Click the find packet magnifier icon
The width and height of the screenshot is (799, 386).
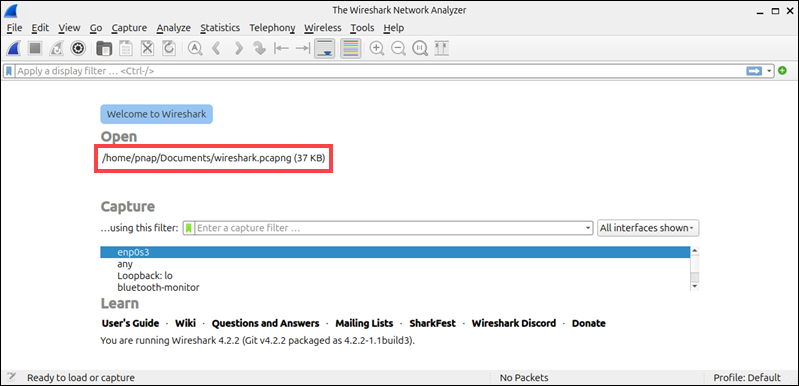[x=195, y=48]
